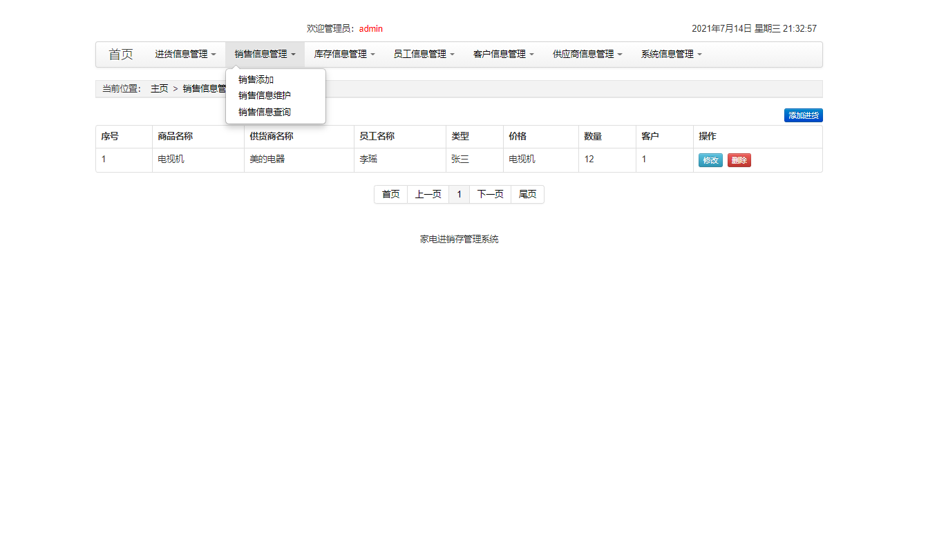
Task: Expand the 客户信息管理 dropdown
Action: point(503,54)
